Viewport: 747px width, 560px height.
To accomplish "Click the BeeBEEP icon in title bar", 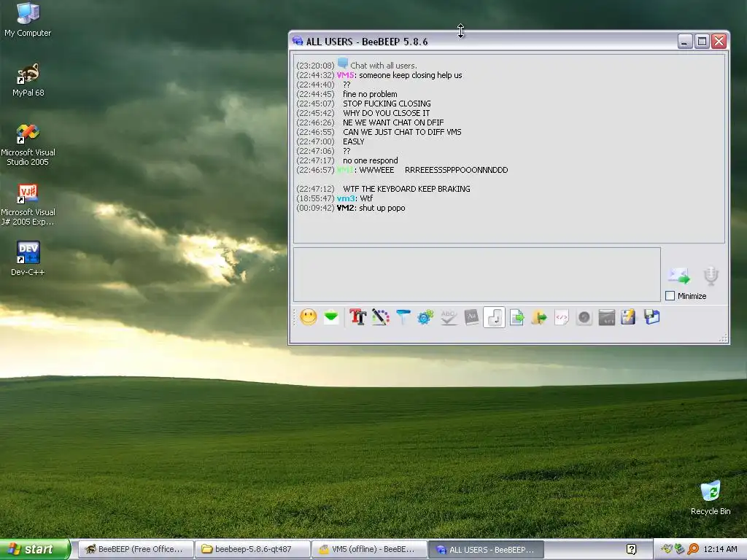I will [x=298, y=42].
